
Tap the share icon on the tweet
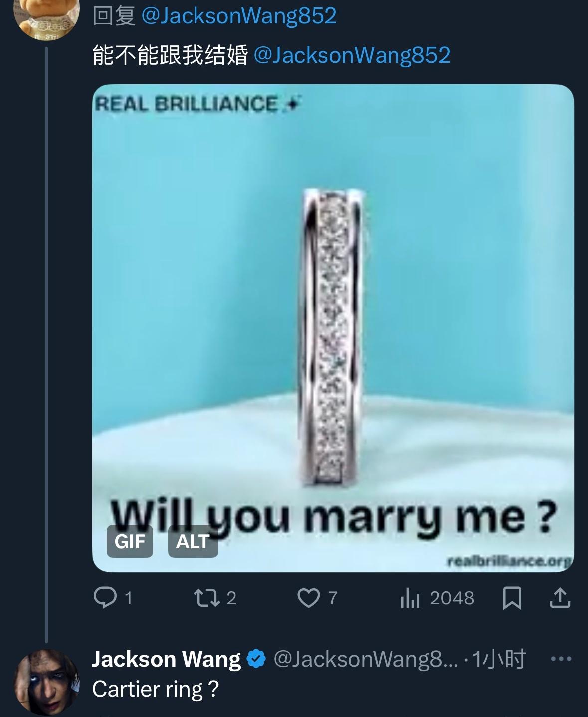pos(559,598)
